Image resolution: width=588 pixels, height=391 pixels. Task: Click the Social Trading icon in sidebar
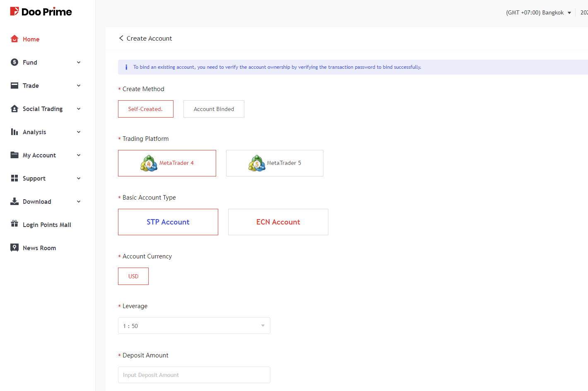pos(14,109)
